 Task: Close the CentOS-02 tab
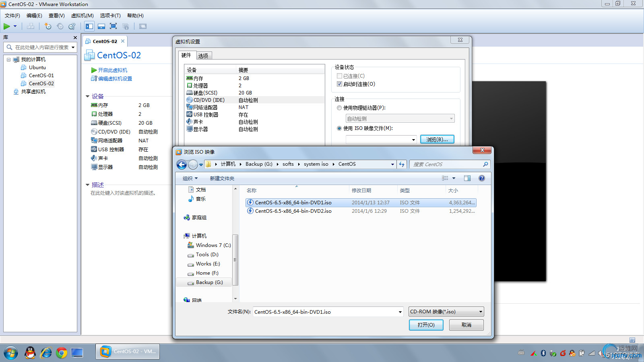click(x=123, y=41)
